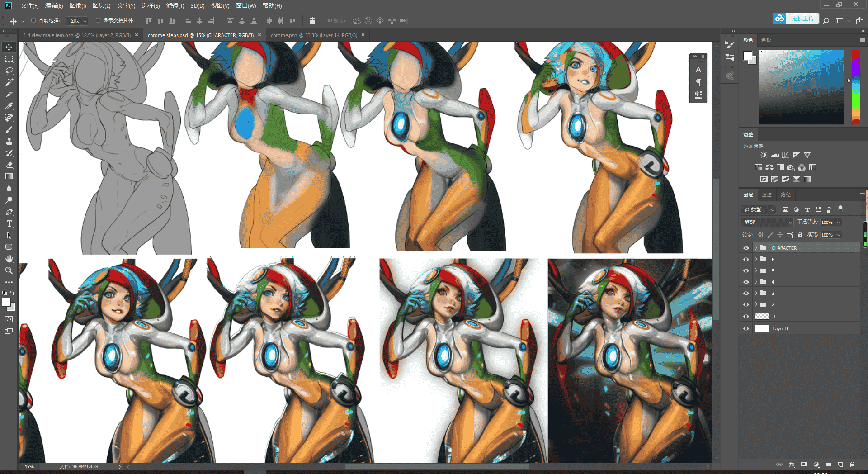Select the Rectangular Marquee tool

[9, 59]
